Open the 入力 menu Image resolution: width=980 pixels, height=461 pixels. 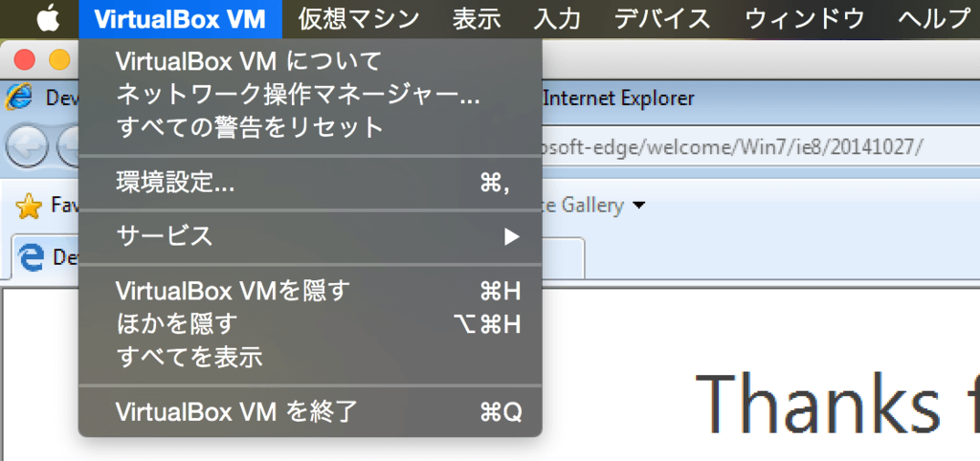(558, 19)
